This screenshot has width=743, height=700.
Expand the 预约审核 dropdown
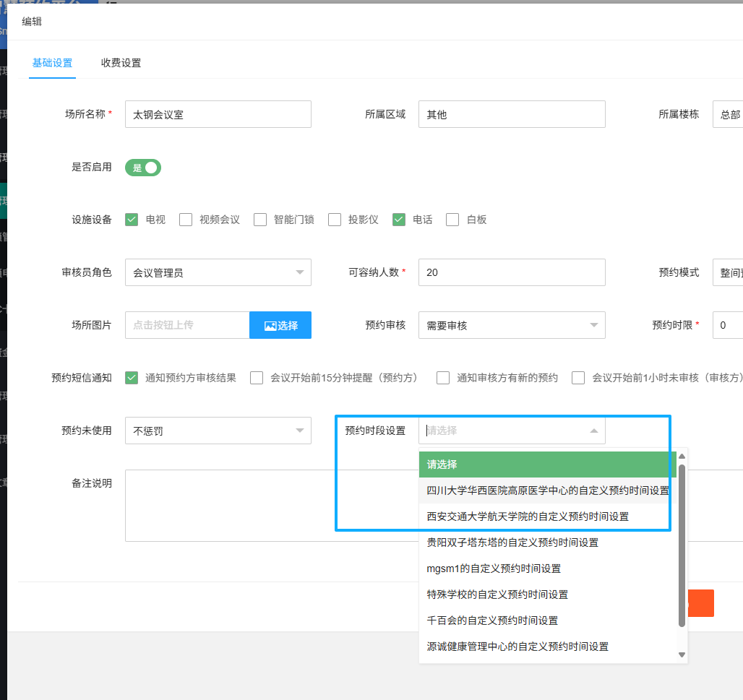(511, 325)
